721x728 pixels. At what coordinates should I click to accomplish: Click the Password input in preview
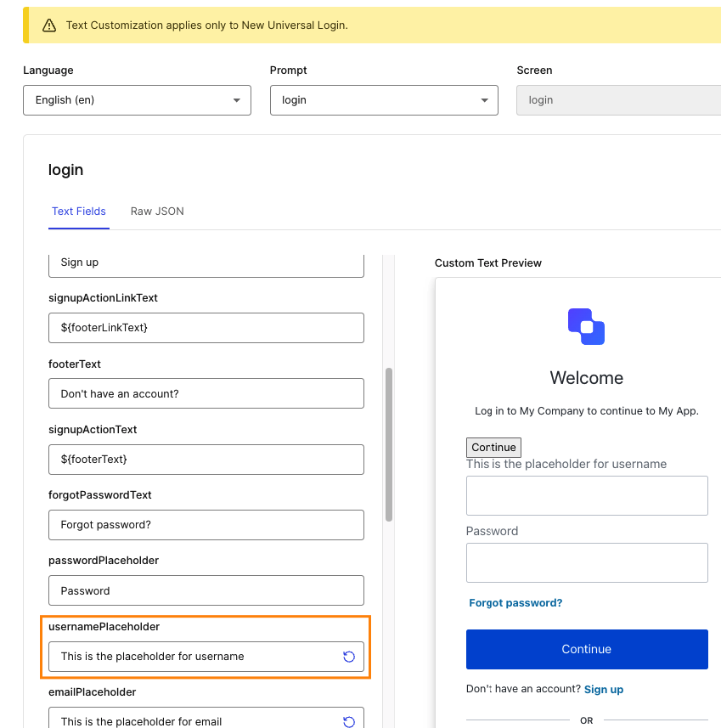[x=587, y=562]
